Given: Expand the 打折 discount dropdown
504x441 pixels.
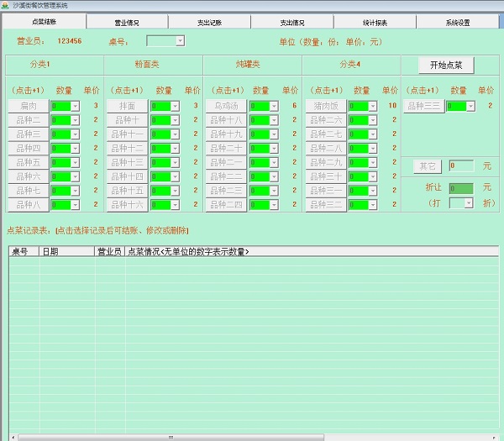Looking at the screenshot, I should [x=468, y=203].
